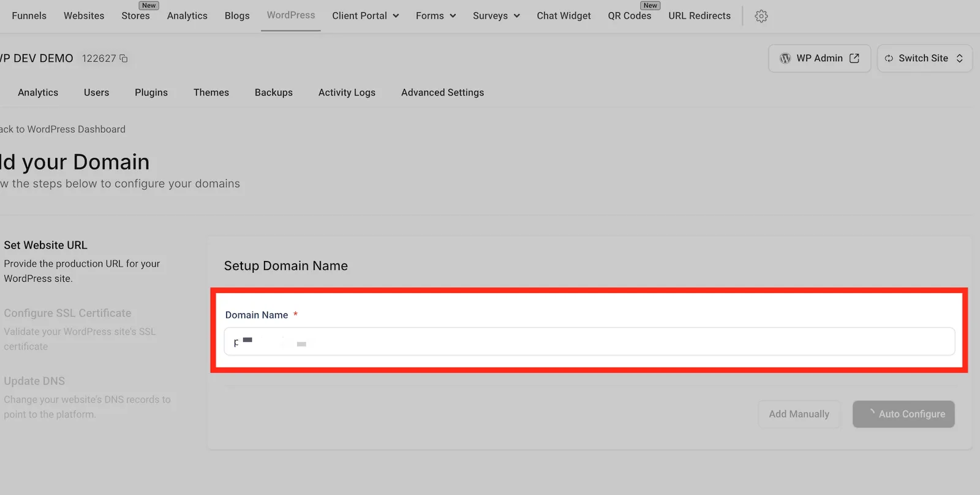Go to the Backups tab
The height and width of the screenshot is (495, 980).
(x=274, y=93)
